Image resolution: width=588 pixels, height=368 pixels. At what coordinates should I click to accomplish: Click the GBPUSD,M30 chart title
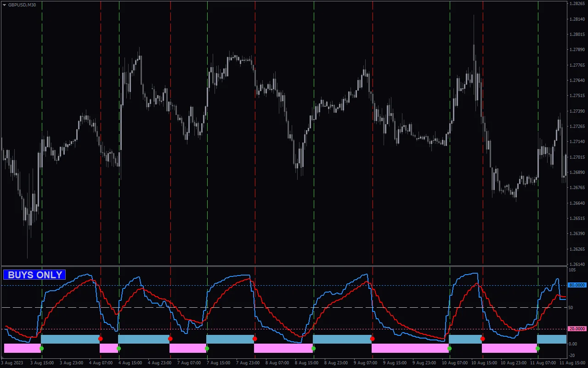pyautogui.click(x=22, y=5)
